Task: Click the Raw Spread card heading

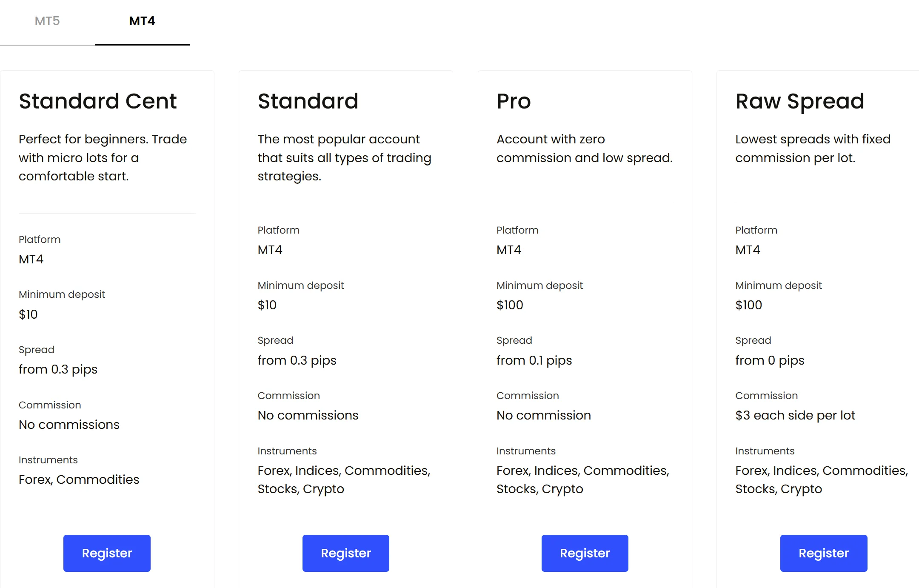Action: click(800, 102)
